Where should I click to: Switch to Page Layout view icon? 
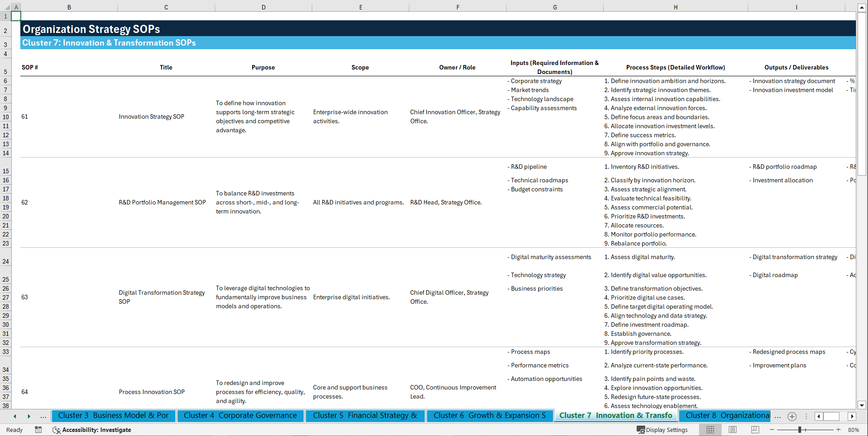pos(732,430)
